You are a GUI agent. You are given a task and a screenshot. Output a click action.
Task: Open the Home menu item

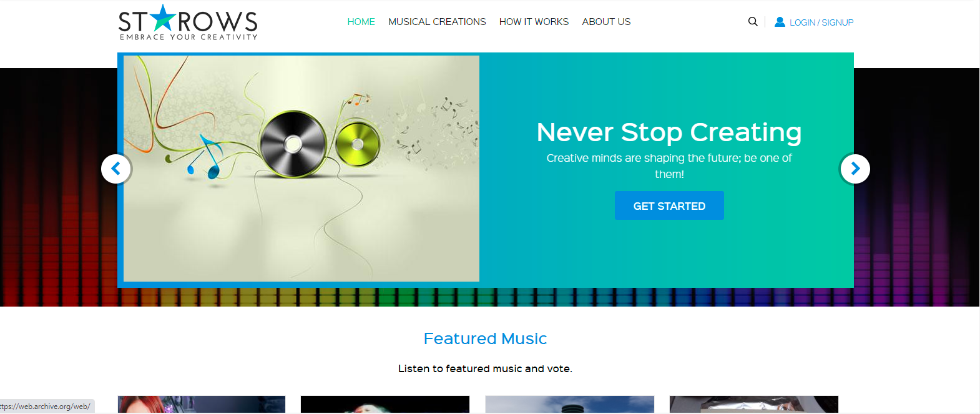361,22
